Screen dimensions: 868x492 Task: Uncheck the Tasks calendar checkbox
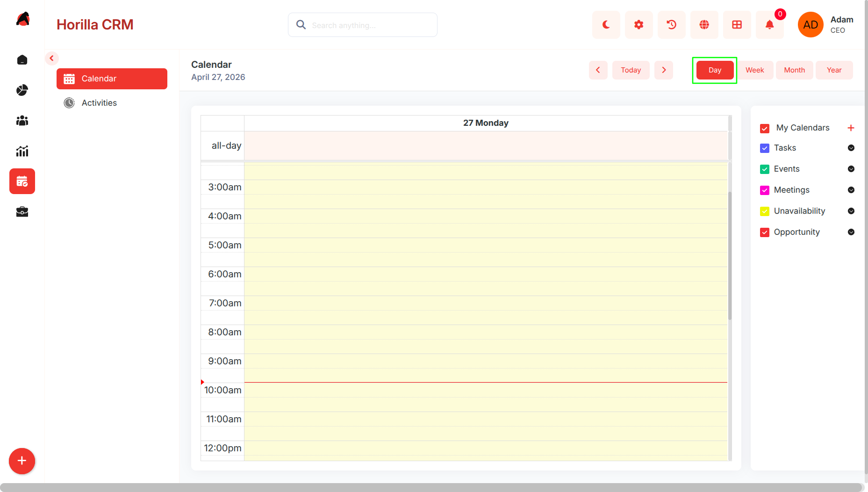(x=765, y=148)
